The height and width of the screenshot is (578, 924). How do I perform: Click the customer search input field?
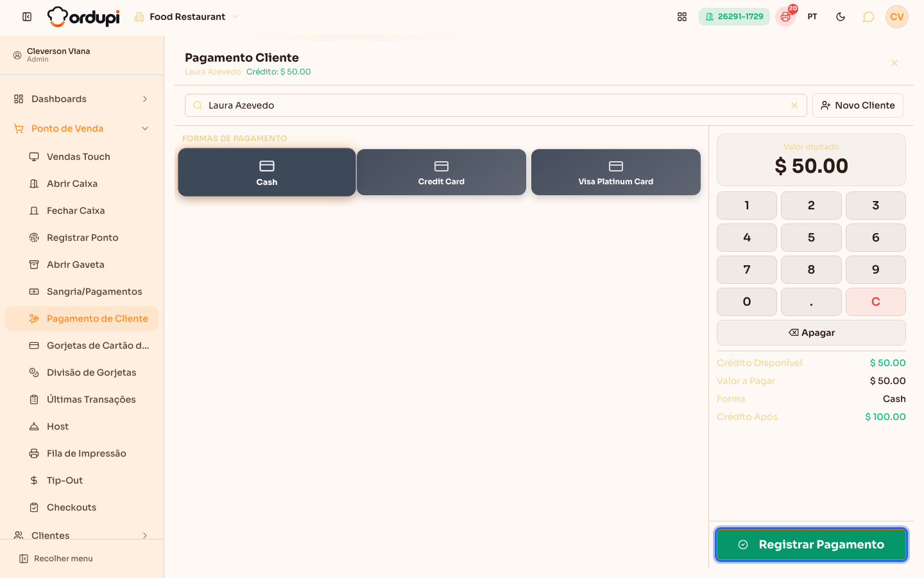[x=495, y=105]
